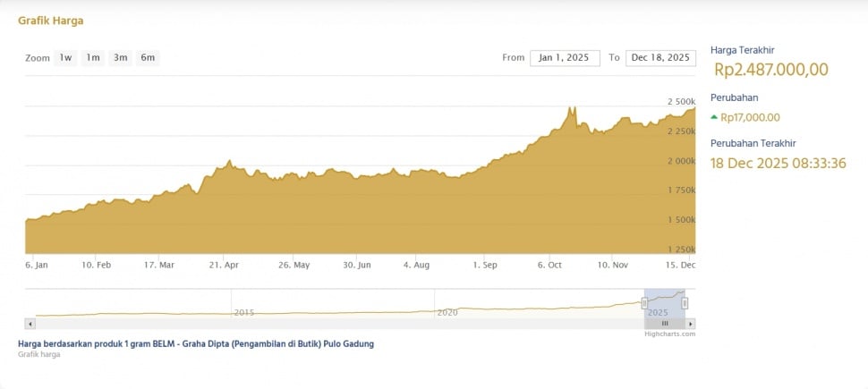The height and width of the screenshot is (389, 868).
Task: Edit the To date field
Action: coord(660,58)
